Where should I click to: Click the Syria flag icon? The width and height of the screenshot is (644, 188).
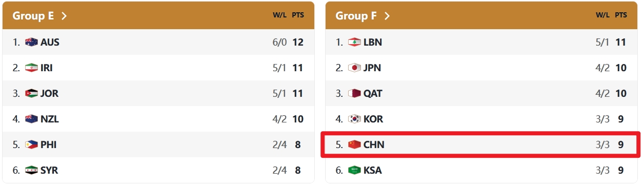point(31,170)
